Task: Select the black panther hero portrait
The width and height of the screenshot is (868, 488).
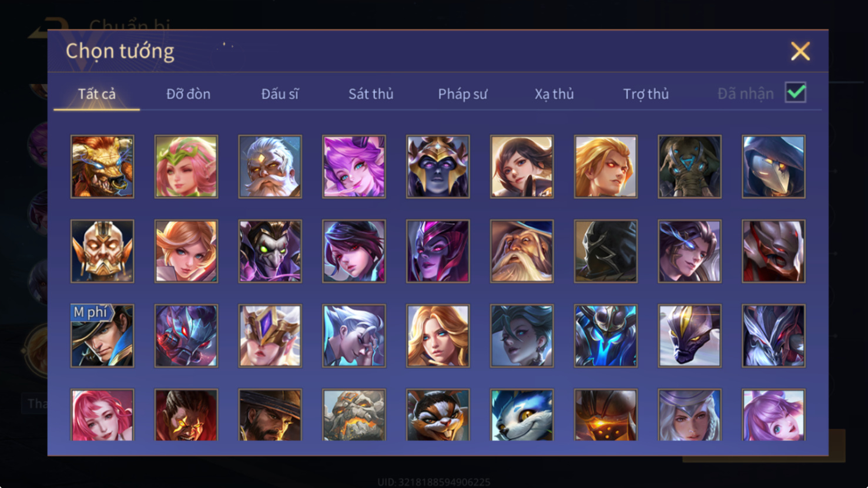Action: (689, 336)
